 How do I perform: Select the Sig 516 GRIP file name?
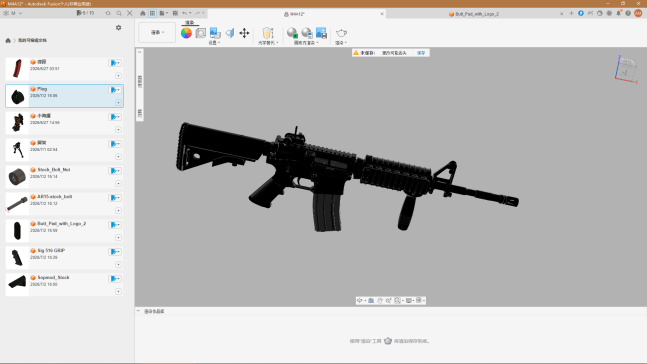point(51,251)
